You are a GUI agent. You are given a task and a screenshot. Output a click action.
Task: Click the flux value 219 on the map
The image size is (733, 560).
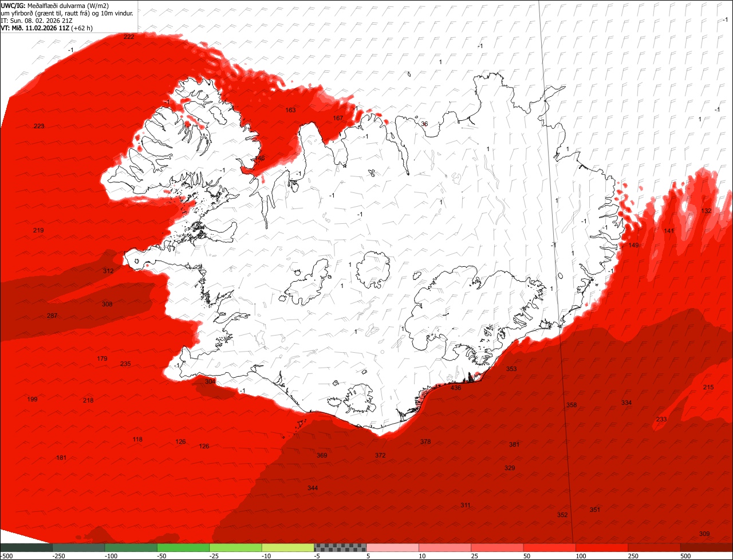(x=38, y=230)
